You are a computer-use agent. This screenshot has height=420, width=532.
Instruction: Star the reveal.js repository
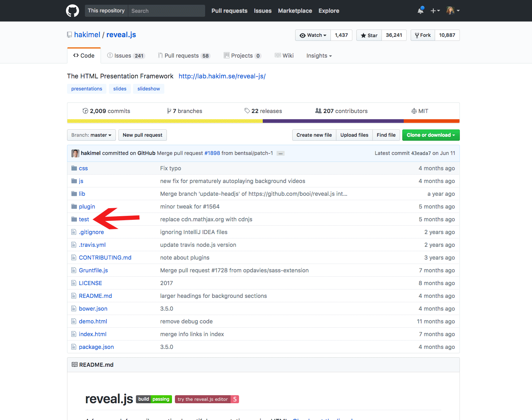point(369,35)
